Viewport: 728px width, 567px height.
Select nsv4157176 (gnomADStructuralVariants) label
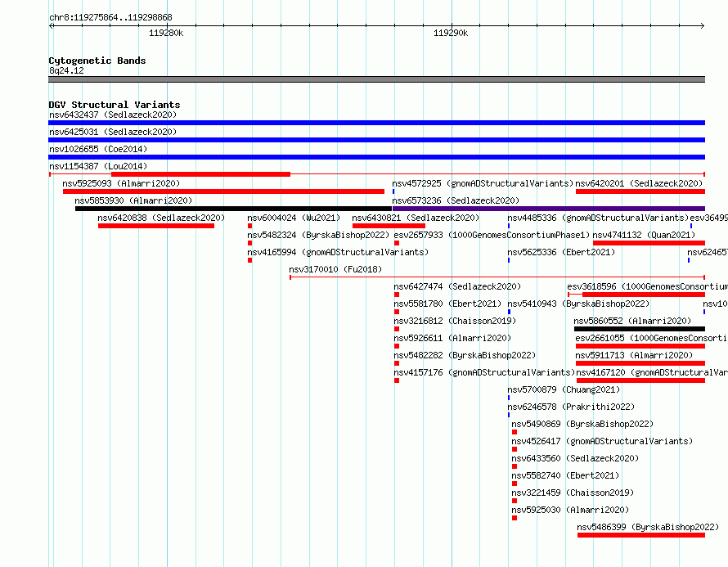tap(484, 372)
